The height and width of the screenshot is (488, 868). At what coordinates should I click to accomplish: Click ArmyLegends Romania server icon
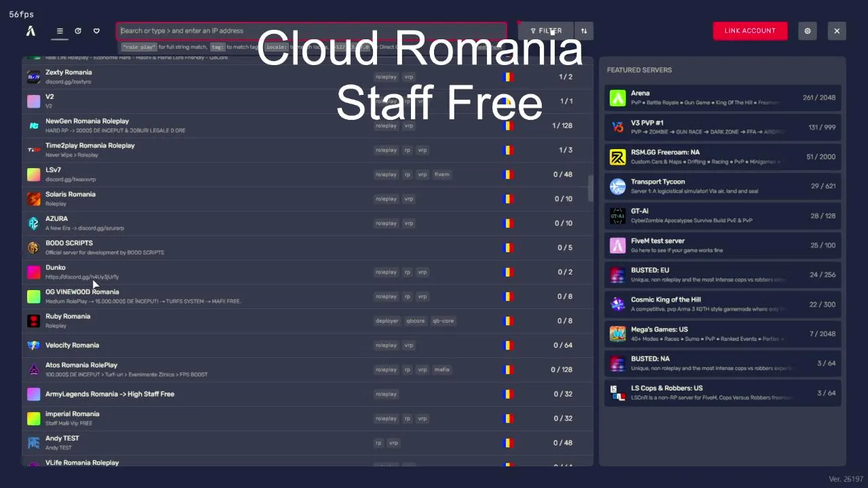[33, 394]
